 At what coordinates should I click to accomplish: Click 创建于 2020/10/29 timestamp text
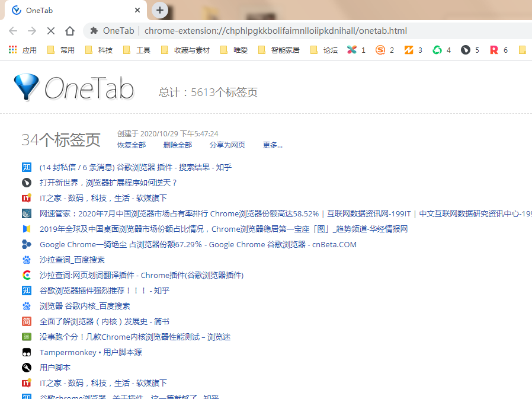click(x=168, y=134)
